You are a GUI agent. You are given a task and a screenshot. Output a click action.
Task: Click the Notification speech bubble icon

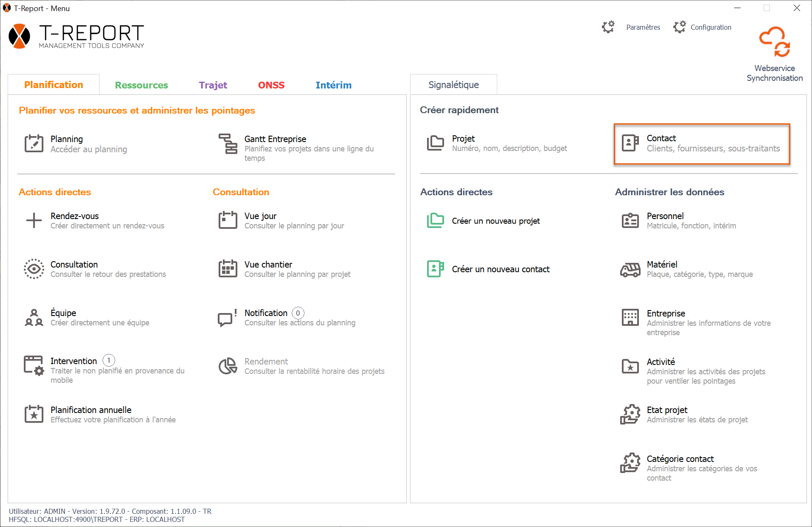(x=227, y=318)
